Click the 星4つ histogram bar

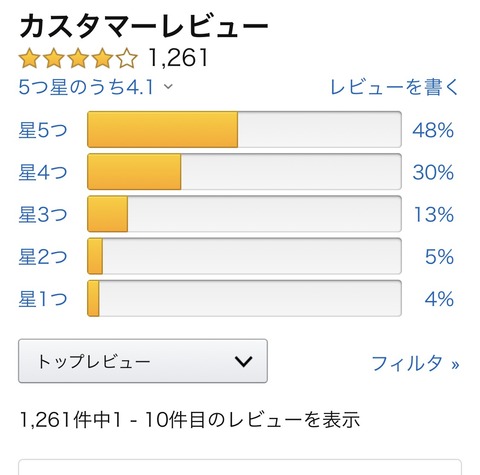(x=244, y=172)
